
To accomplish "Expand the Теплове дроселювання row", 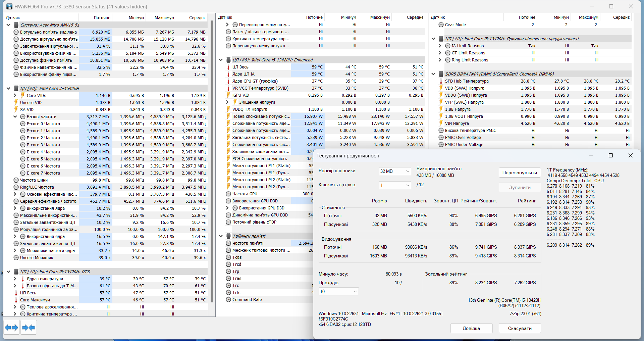I will pyautogui.click(x=15, y=307).
